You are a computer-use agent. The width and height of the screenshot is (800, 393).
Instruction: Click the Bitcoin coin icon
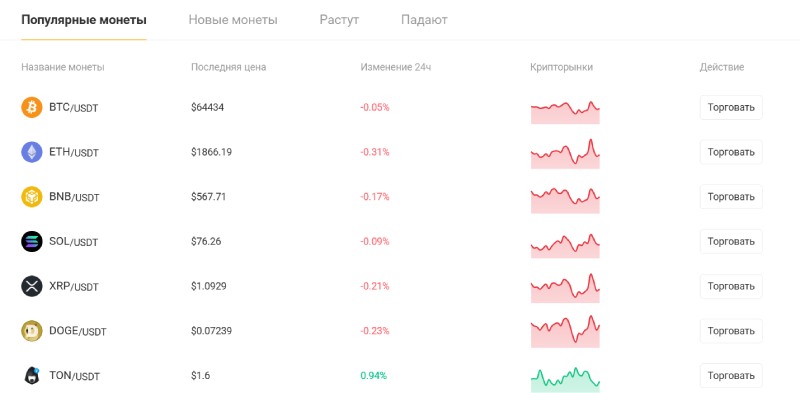click(x=32, y=108)
